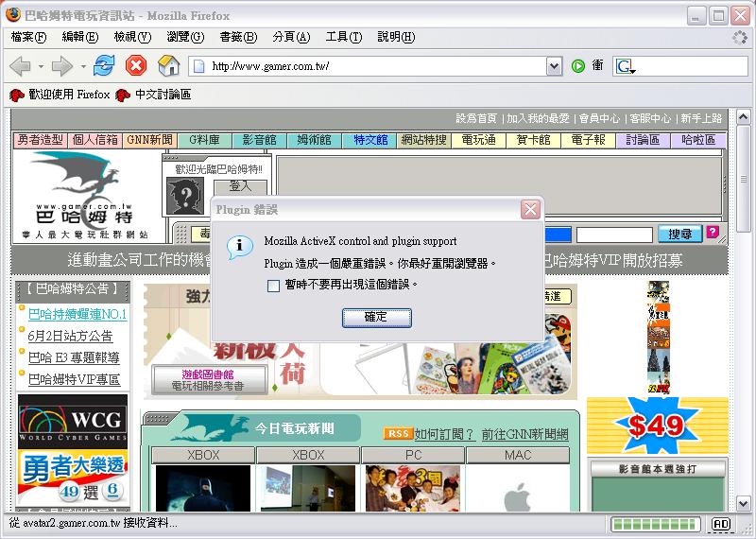Click 前往GNN新聞網 link
Image resolution: width=756 pixels, height=539 pixels.
pyautogui.click(x=525, y=434)
